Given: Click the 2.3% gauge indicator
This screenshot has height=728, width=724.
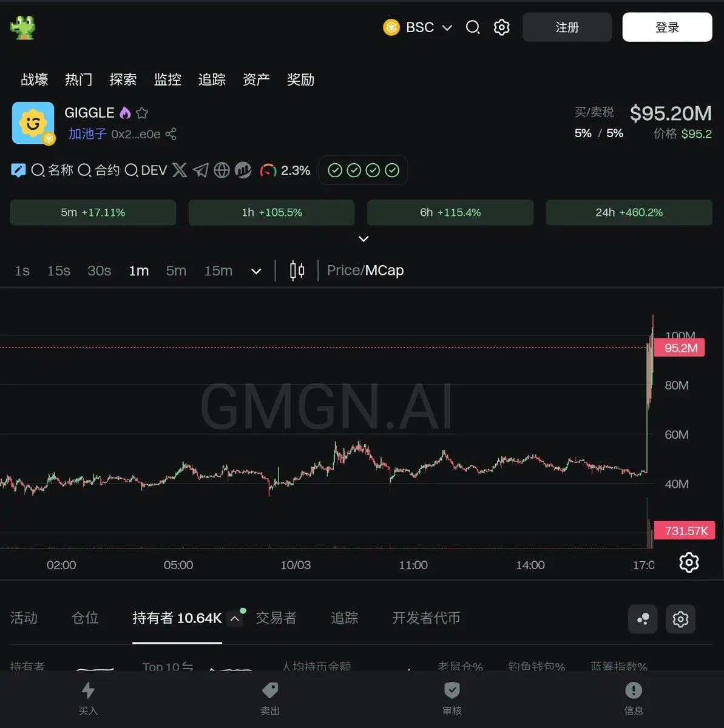Looking at the screenshot, I should (x=285, y=170).
